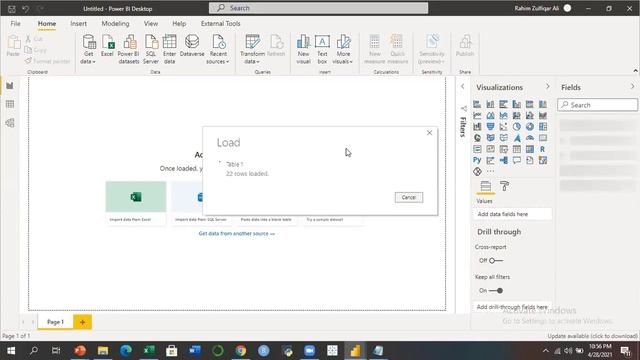Screen dimensions: 640x360
Task: Close the Load dialog with X
Action: coord(429,133)
